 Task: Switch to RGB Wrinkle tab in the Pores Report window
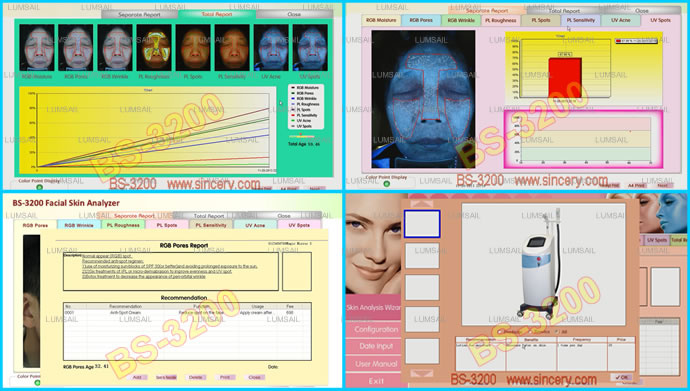tap(79, 225)
